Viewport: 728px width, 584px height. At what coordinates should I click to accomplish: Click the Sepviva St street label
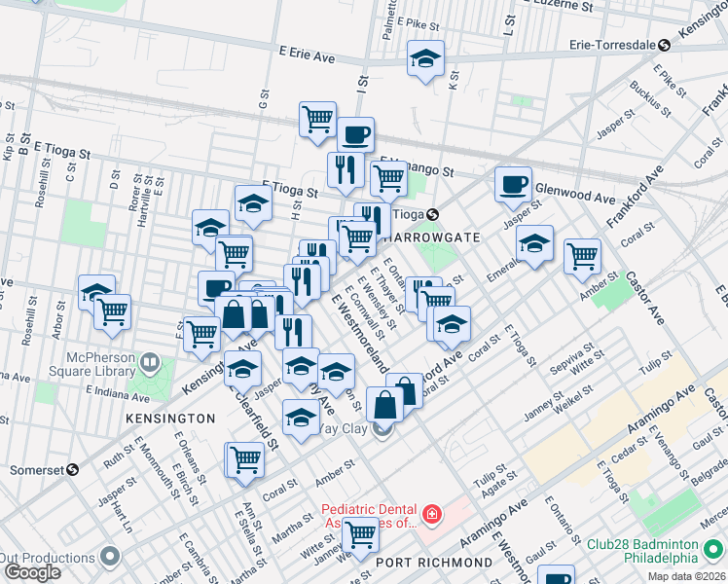pyautogui.click(x=571, y=358)
